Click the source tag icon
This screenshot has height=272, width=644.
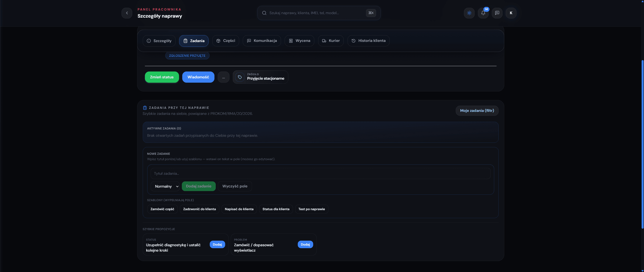click(240, 77)
